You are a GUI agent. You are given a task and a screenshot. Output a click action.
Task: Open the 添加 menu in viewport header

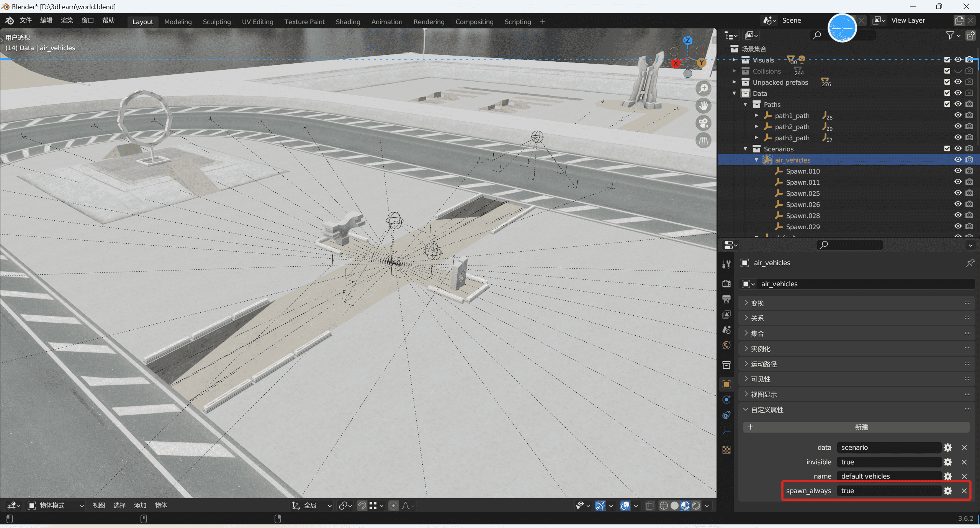tap(140, 506)
